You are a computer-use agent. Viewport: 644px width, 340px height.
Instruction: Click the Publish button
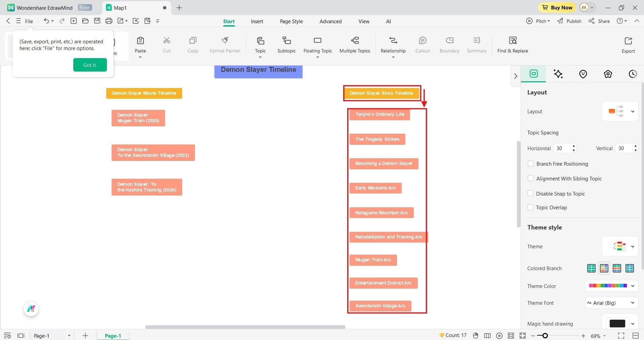(x=569, y=21)
